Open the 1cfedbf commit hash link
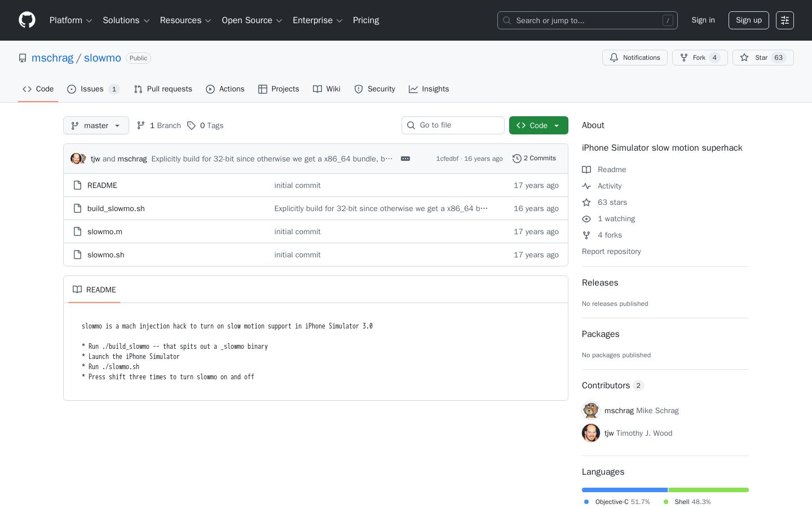Screen dimensions: 812x508 coord(447,159)
